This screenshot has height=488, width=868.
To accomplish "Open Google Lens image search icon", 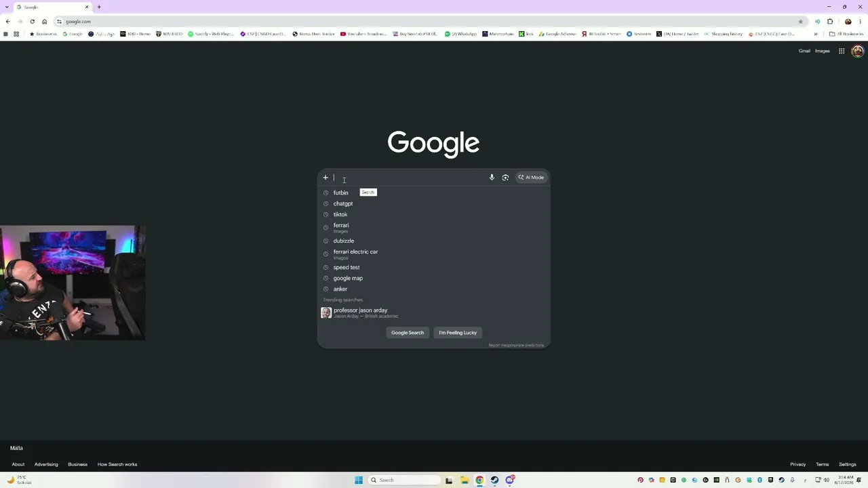I will point(505,178).
